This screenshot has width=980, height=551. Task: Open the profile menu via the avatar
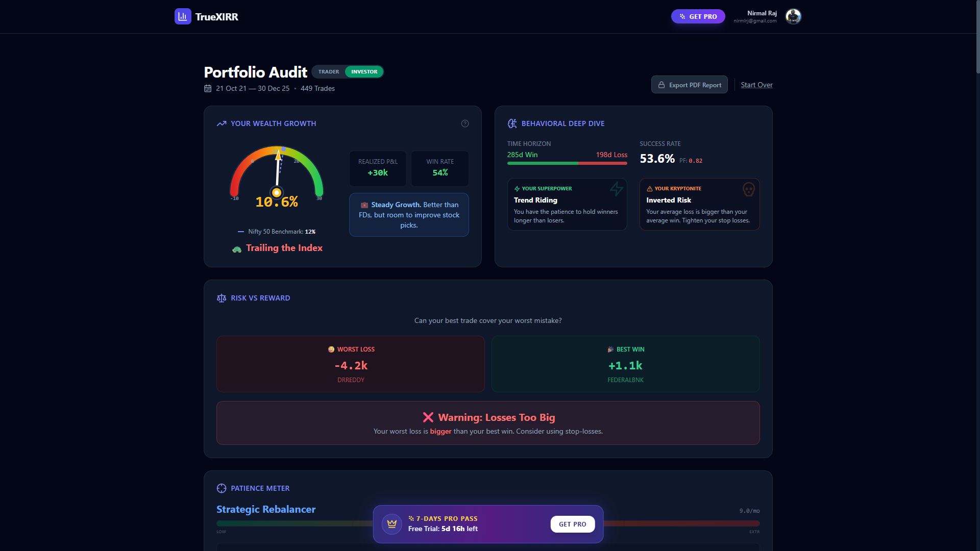(x=793, y=16)
